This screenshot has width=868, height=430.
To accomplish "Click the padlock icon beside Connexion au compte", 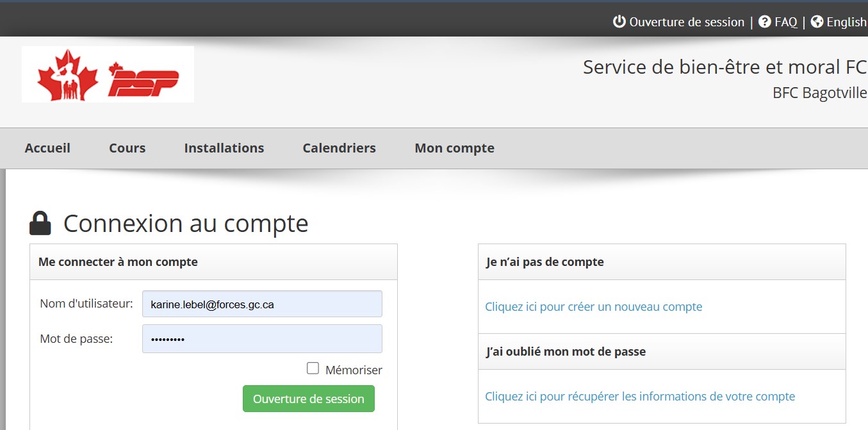I will click(40, 224).
